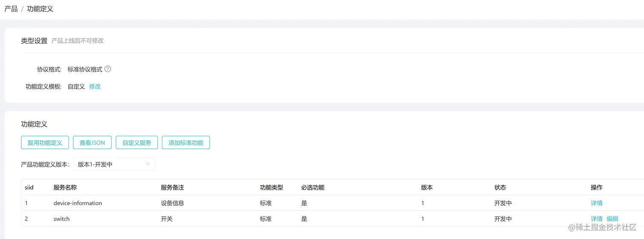Click the 状态 column header
The image size is (644, 239).
click(x=500, y=187)
